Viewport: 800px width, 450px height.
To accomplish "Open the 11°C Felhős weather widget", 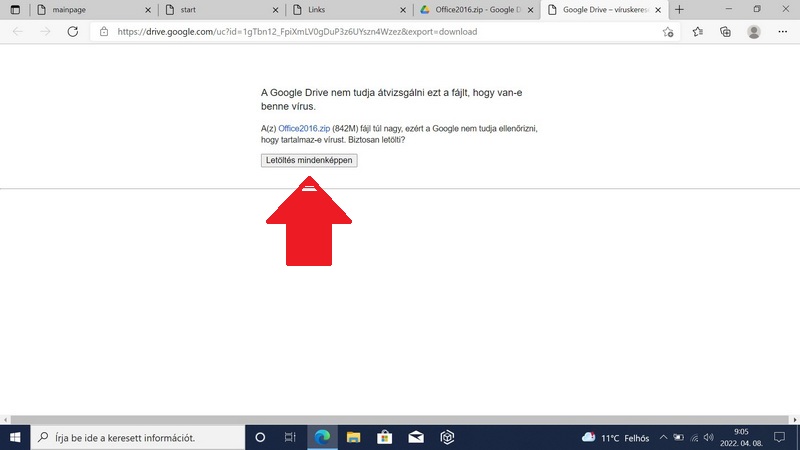I will pos(616,438).
